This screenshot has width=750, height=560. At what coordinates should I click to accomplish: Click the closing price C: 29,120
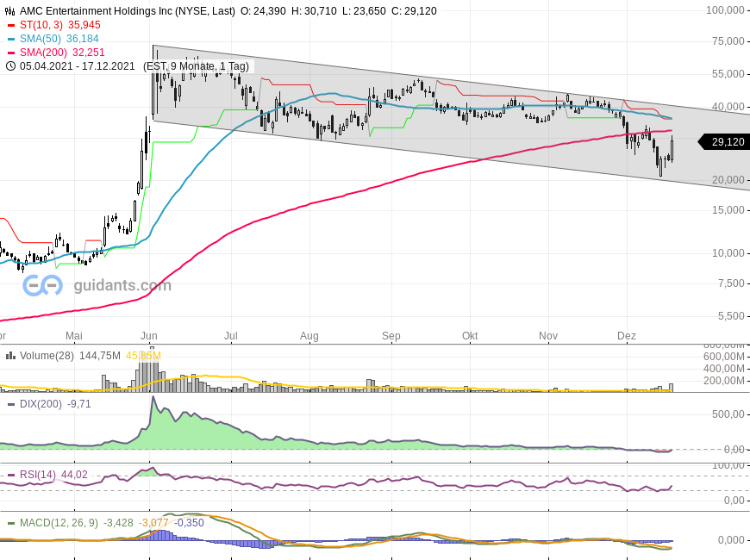(414, 11)
